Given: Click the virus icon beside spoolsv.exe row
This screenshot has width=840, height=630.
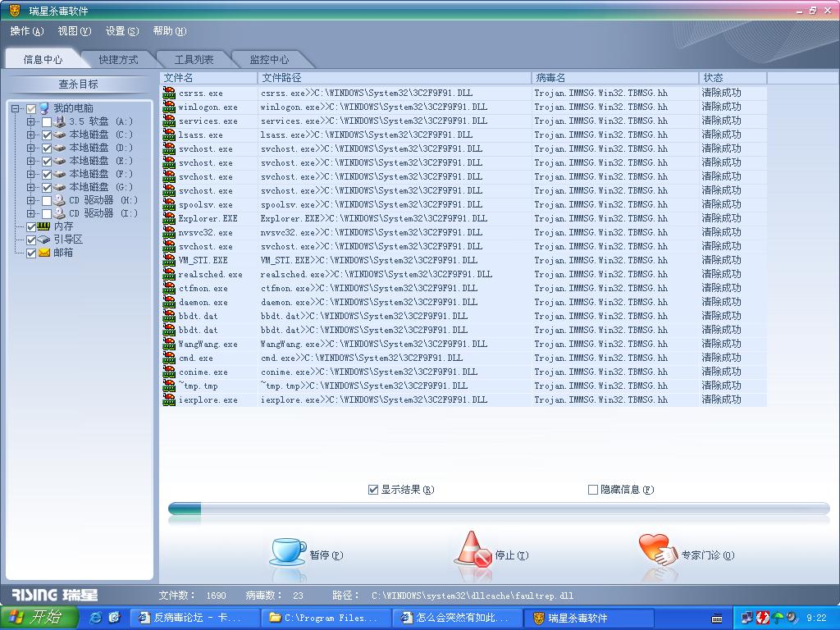Looking at the screenshot, I should (169, 204).
